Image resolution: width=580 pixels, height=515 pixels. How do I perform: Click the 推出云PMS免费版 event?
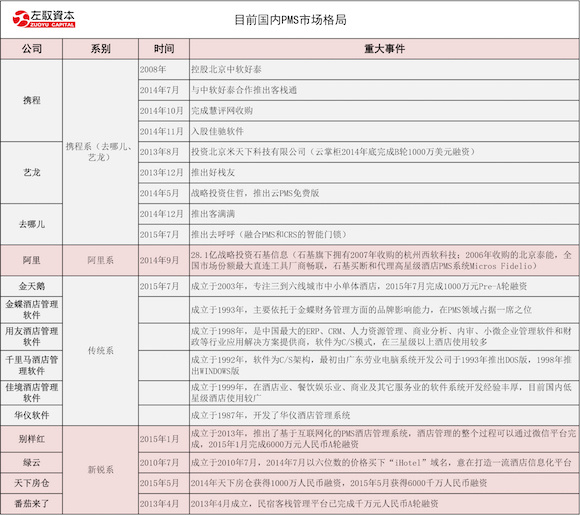tap(255, 193)
